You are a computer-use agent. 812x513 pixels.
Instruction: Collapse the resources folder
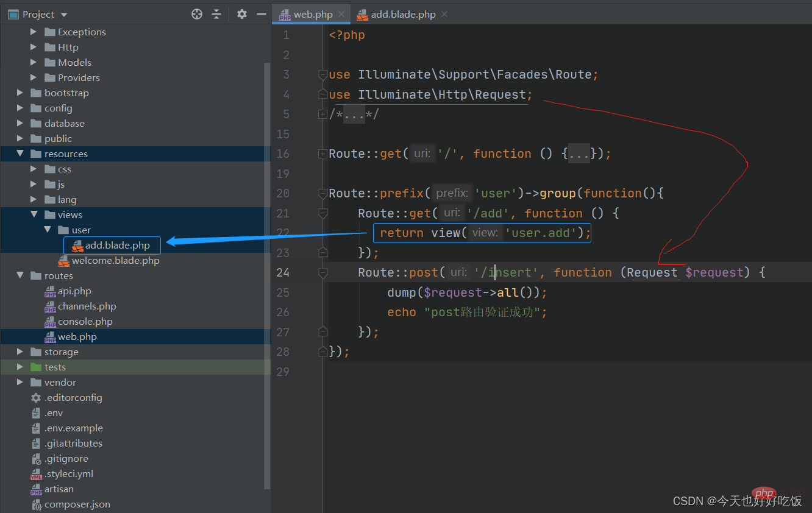[x=20, y=154]
